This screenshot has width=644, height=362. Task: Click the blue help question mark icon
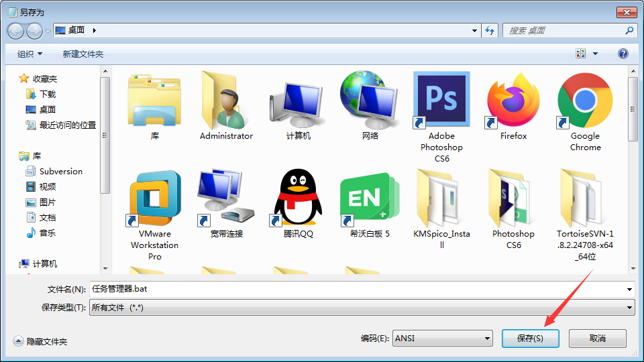pos(623,54)
